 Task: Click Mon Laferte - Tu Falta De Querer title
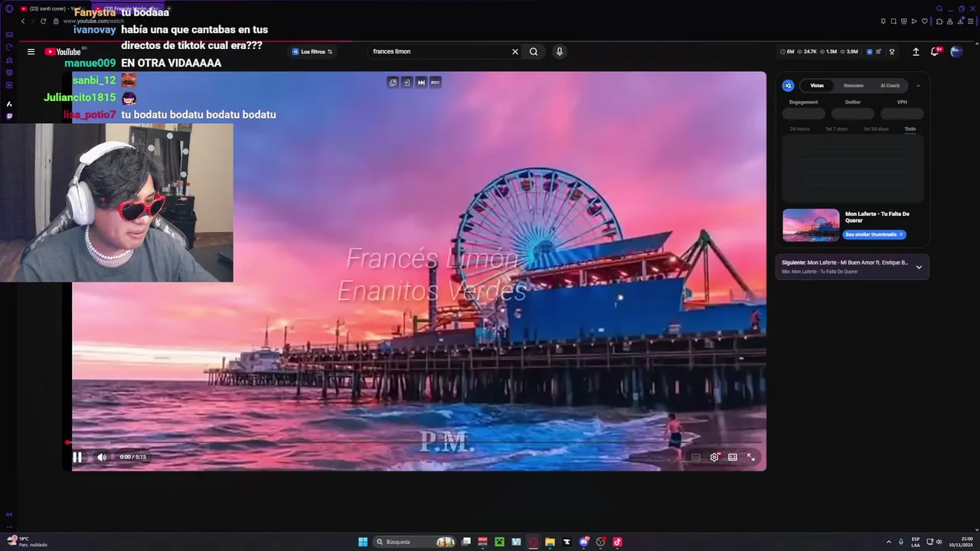(x=877, y=217)
